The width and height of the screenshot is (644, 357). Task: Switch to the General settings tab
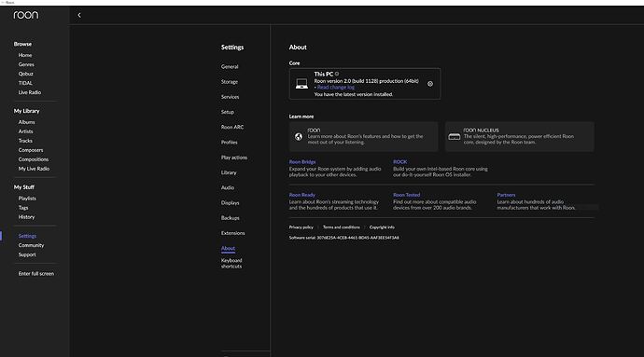[x=230, y=66]
